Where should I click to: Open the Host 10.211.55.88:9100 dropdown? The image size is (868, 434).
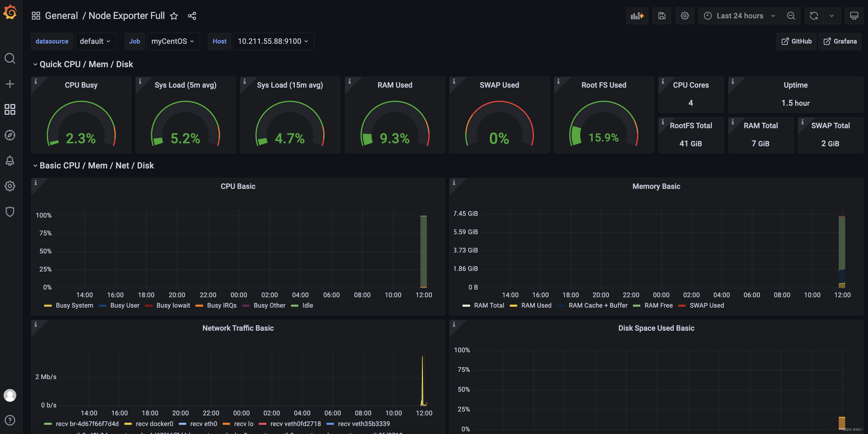click(x=273, y=41)
